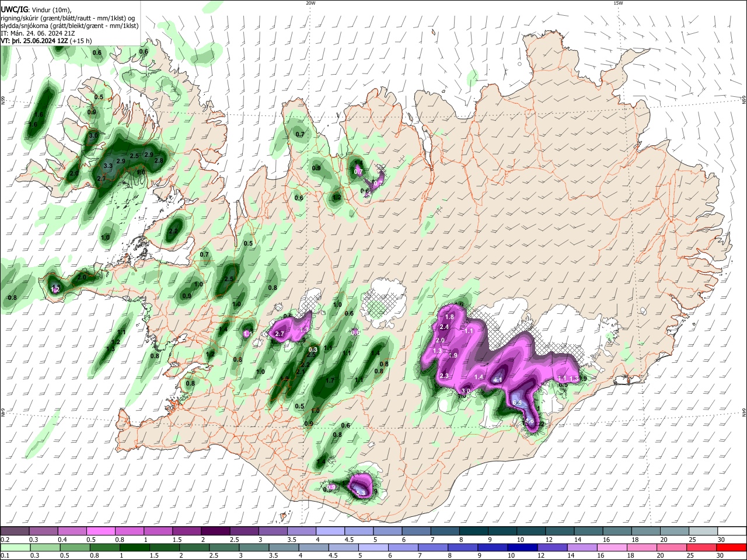Click the "2.4" value in the purple snow area

coord(444,327)
